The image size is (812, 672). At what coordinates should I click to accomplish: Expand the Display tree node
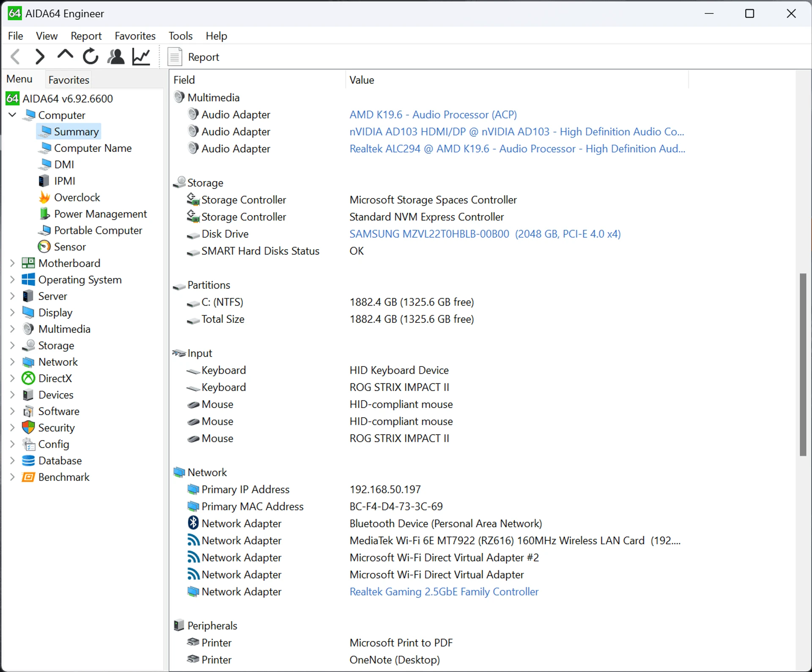tap(13, 313)
